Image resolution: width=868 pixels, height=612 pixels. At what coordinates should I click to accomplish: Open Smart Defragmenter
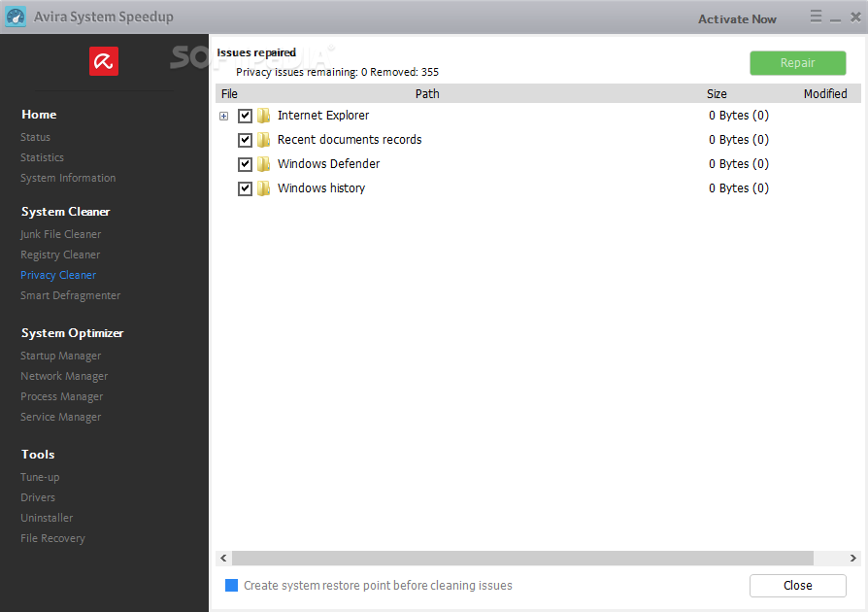point(70,295)
